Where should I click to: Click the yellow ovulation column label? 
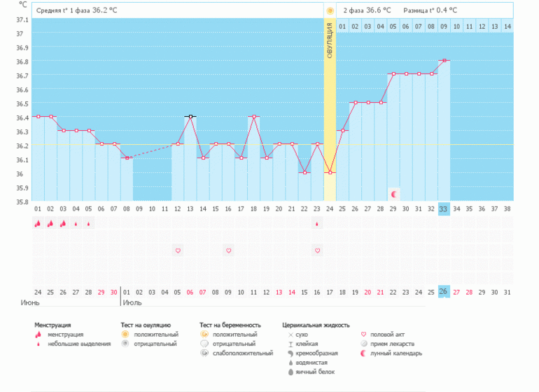pyautogui.click(x=330, y=42)
